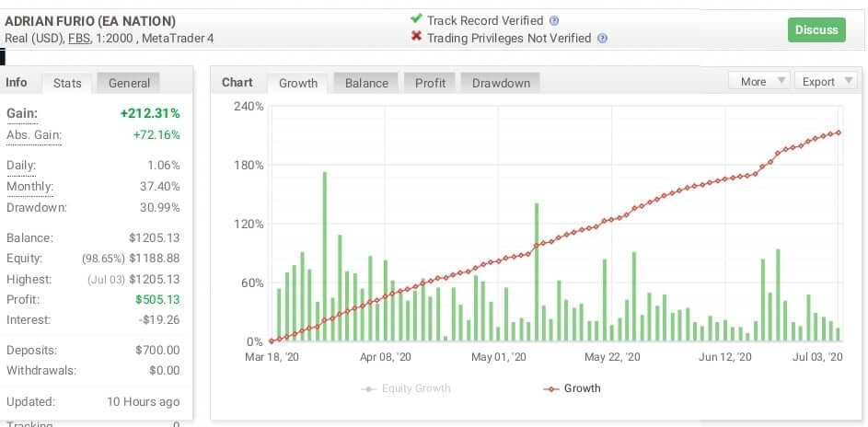The width and height of the screenshot is (868, 427).
Task: Switch to the Stats tab
Action: (67, 83)
